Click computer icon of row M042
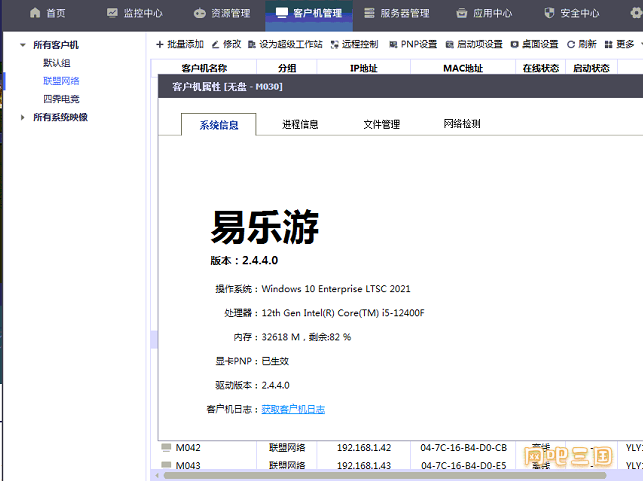Viewport: 643px width, 481px height. click(166, 447)
